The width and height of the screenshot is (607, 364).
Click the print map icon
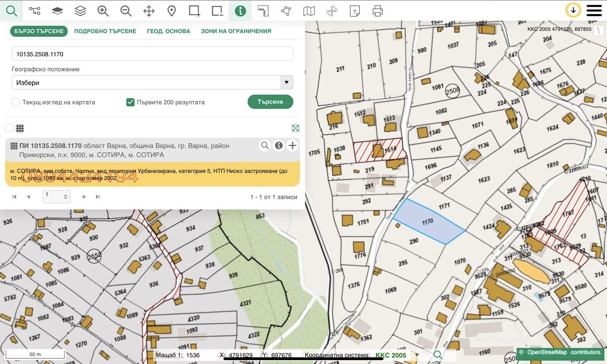377,11
